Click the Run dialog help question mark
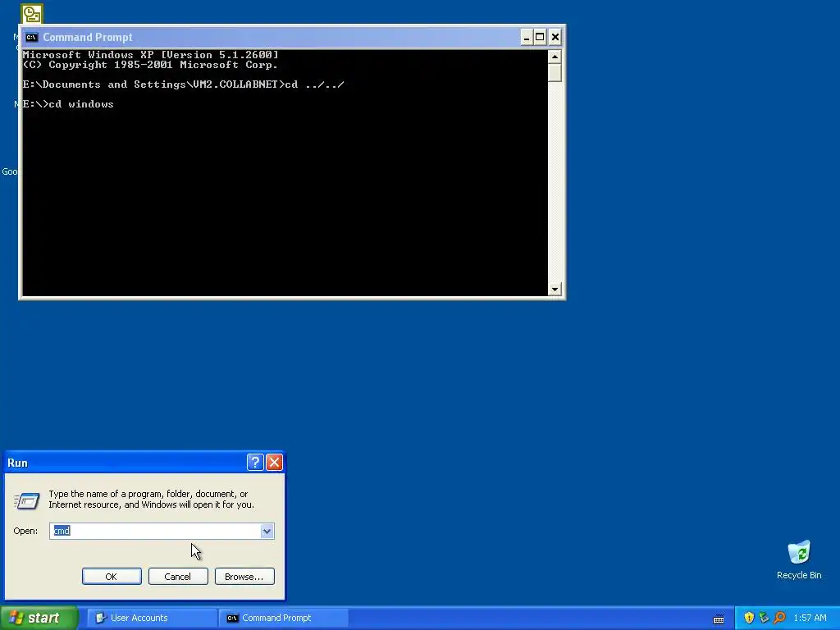This screenshot has width=840, height=630. tap(255, 463)
